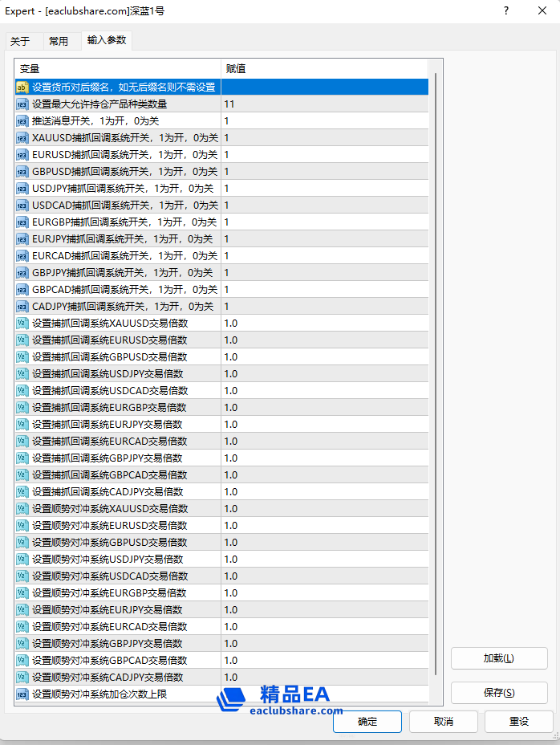Confirm with the 确定 button

pyautogui.click(x=367, y=721)
